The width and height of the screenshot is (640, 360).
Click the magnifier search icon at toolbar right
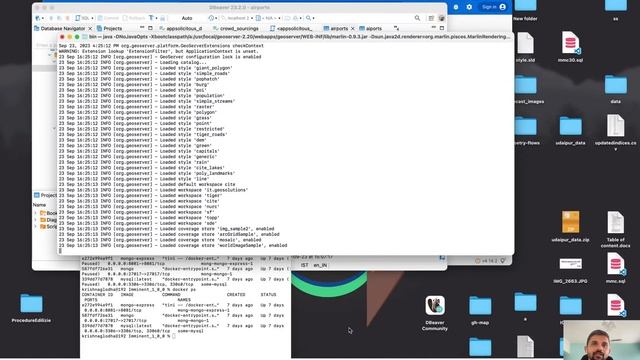point(417,18)
